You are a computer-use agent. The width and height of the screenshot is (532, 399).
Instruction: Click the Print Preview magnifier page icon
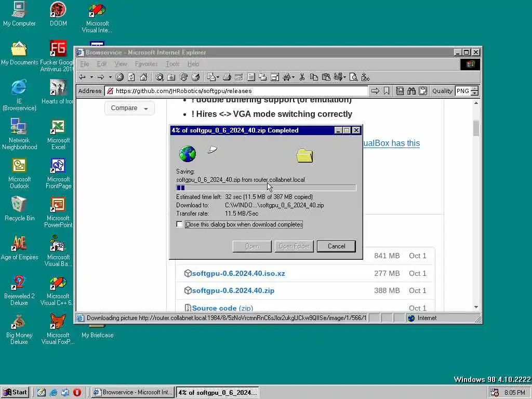[353, 77]
